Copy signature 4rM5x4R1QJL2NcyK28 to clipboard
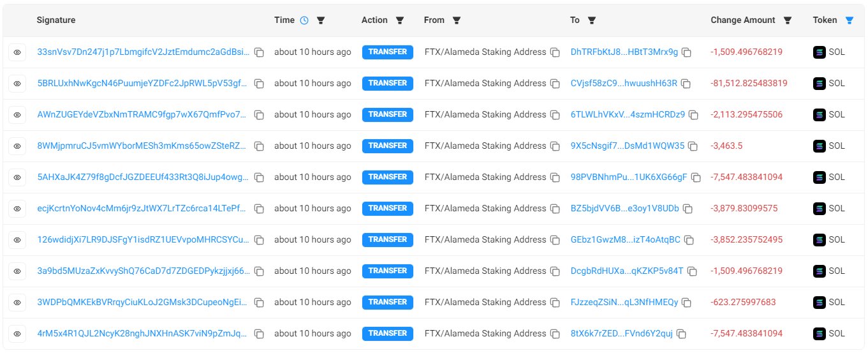 point(259,334)
